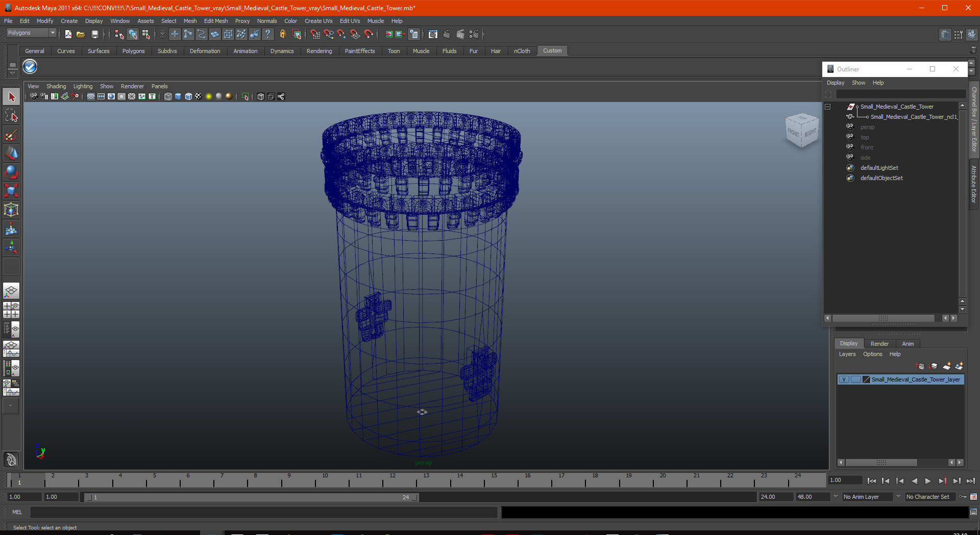The width and height of the screenshot is (980, 535).
Task: Toggle the viewport grid display icon
Action: pyautogui.click(x=91, y=96)
